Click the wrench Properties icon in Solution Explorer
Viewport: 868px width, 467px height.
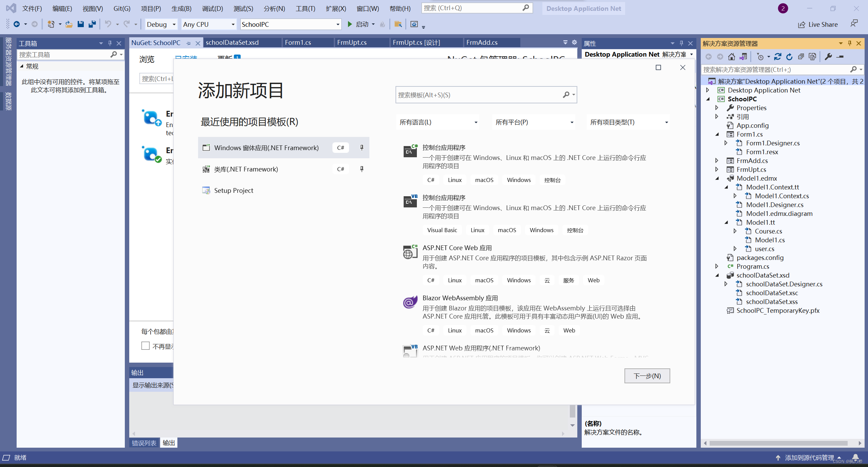click(x=828, y=57)
